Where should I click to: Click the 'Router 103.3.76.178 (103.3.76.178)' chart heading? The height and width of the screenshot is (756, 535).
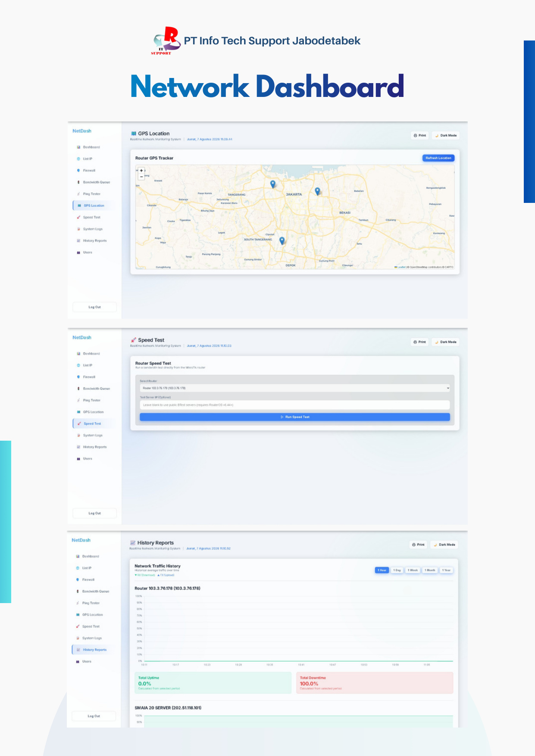(167, 588)
